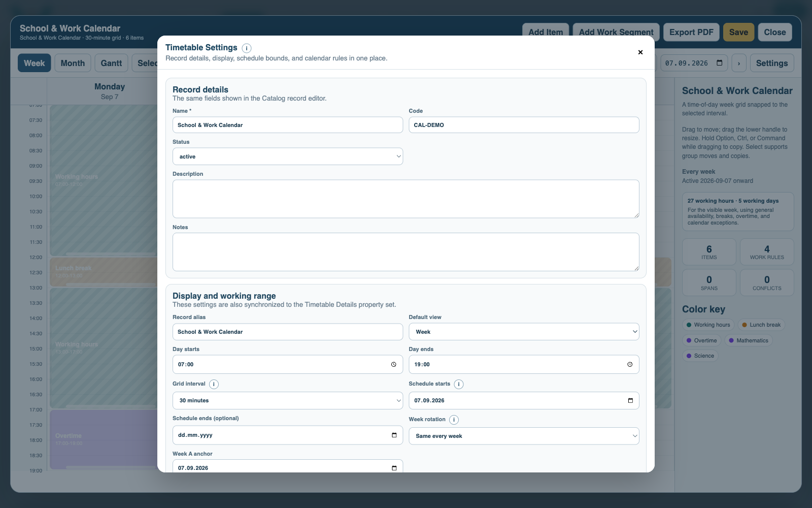The height and width of the screenshot is (508, 812).
Task: Open Day ends clock picker icon
Action: coord(630,364)
